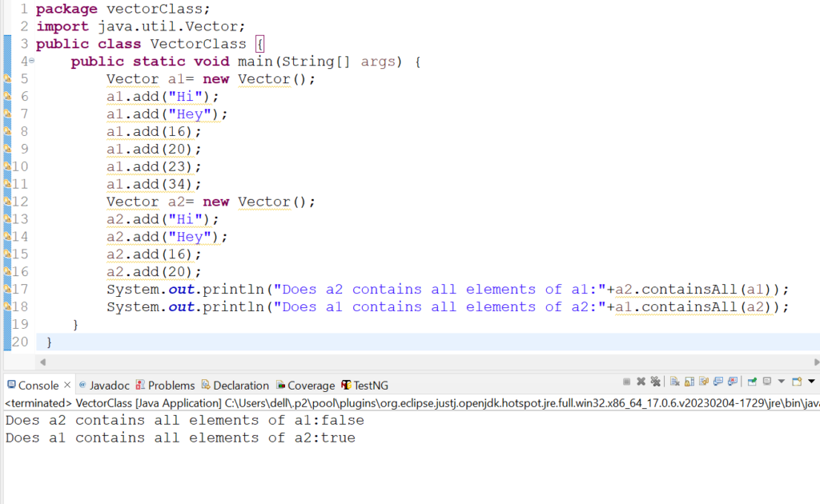The height and width of the screenshot is (504, 820).
Task: Click a2.add(20) statement on line 16
Action: [x=154, y=271]
